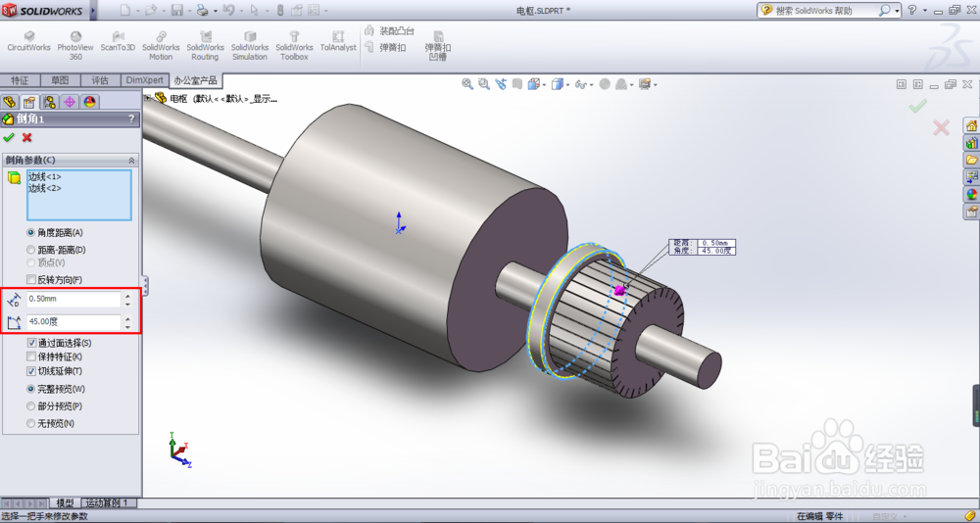Open SolidWorks Toolbox
Viewport: 980px width, 523px height.
pos(294,46)
